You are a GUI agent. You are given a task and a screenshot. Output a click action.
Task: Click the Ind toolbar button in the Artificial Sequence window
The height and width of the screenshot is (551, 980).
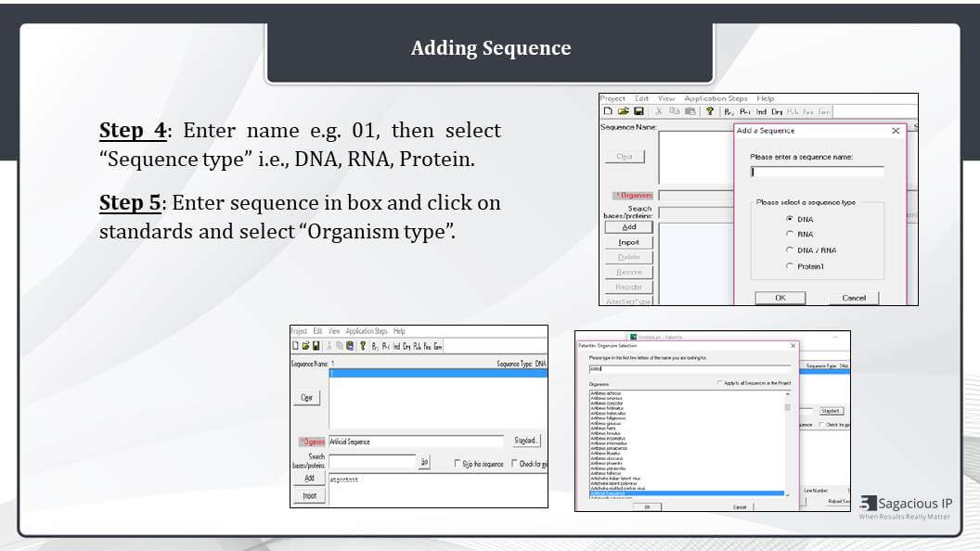pyautogui.click(x=396, y=346)
